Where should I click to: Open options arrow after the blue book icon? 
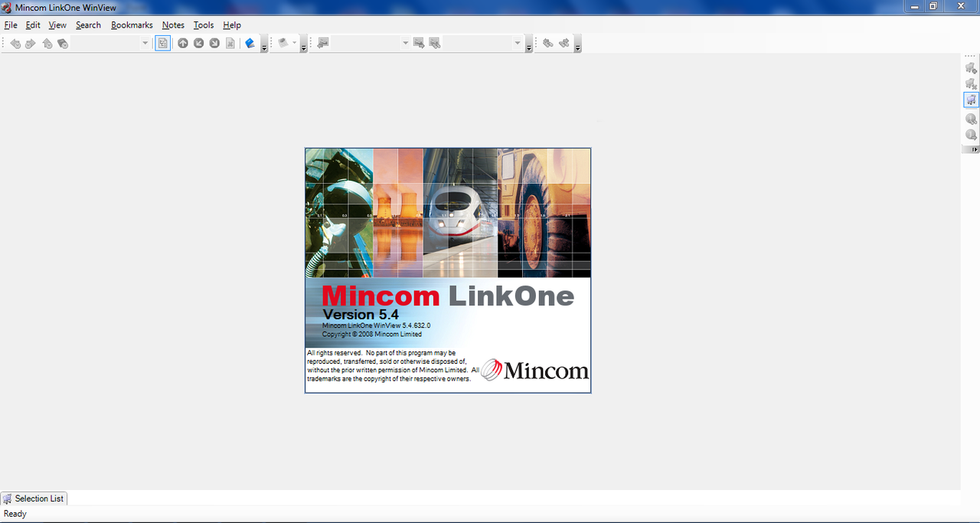264,44
